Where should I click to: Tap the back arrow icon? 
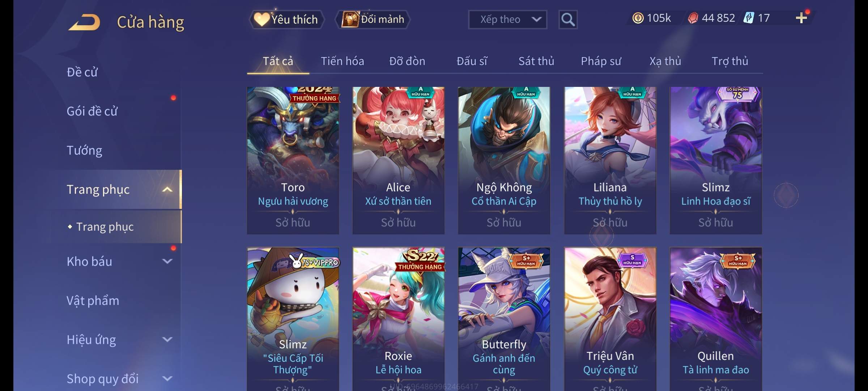[85, 22]
